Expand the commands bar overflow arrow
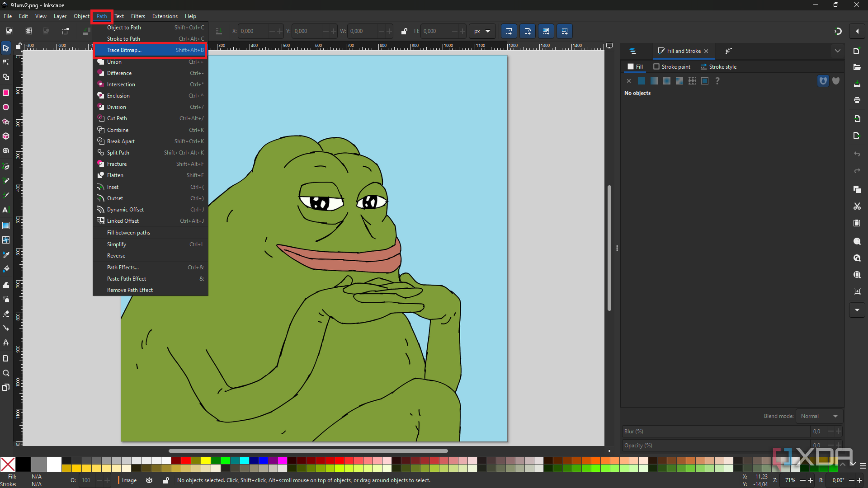The image size is (868, 488). click(857, 310)
